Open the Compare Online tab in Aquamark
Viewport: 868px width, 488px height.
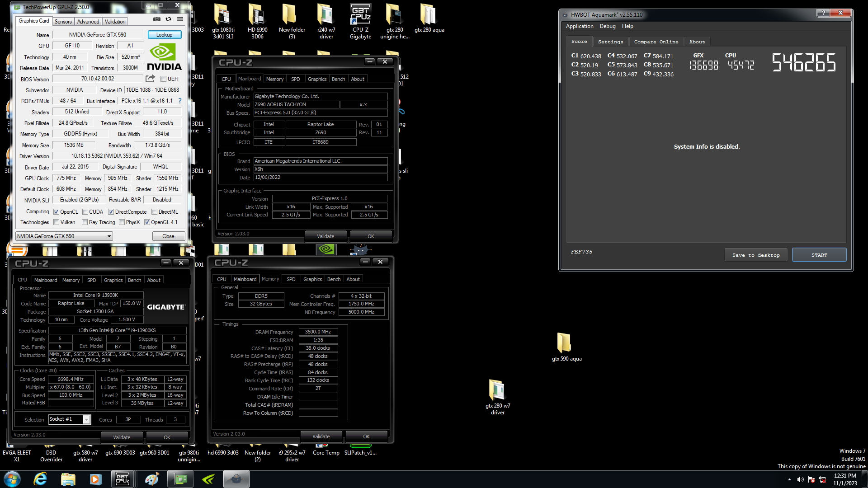pyautogui.click(x=656, y=42)
